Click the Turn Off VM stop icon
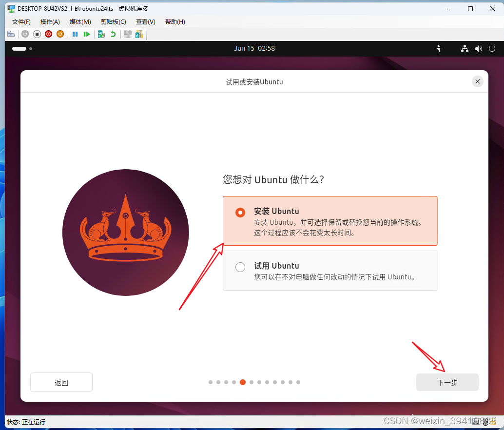This screenshot has height=430, width=504. coord(37,34)
